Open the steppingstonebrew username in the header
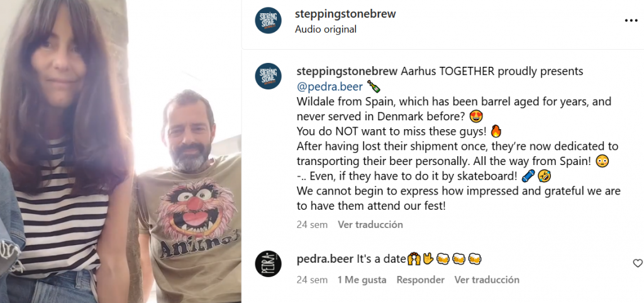Image resolution: width=644 pixels, height=303 pixels. pos(345,14)
